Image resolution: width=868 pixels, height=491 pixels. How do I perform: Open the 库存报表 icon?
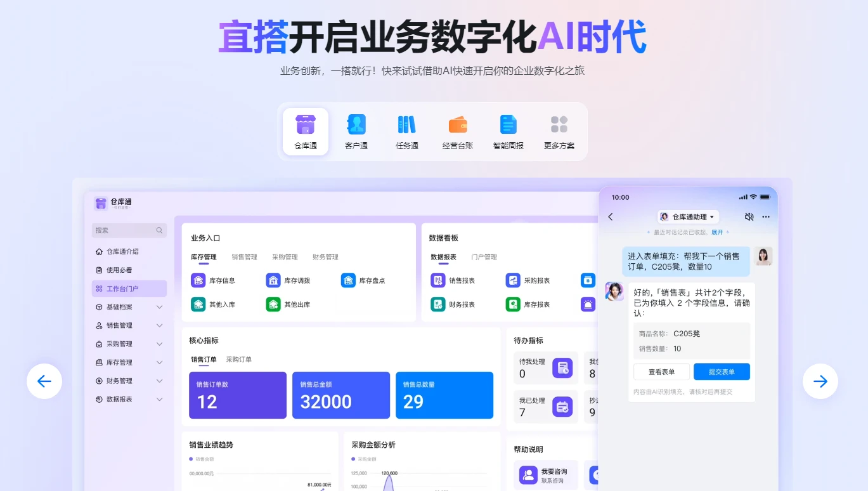click(x=513, y=304)
